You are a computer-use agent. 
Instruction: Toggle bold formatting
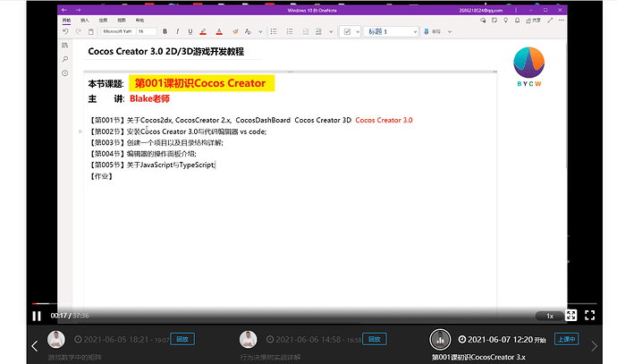click(x=165, y=31)
